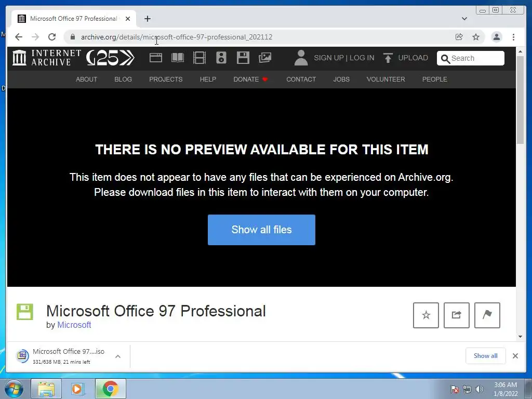Open Windows Explorer from taskbar

pos(46,389)
